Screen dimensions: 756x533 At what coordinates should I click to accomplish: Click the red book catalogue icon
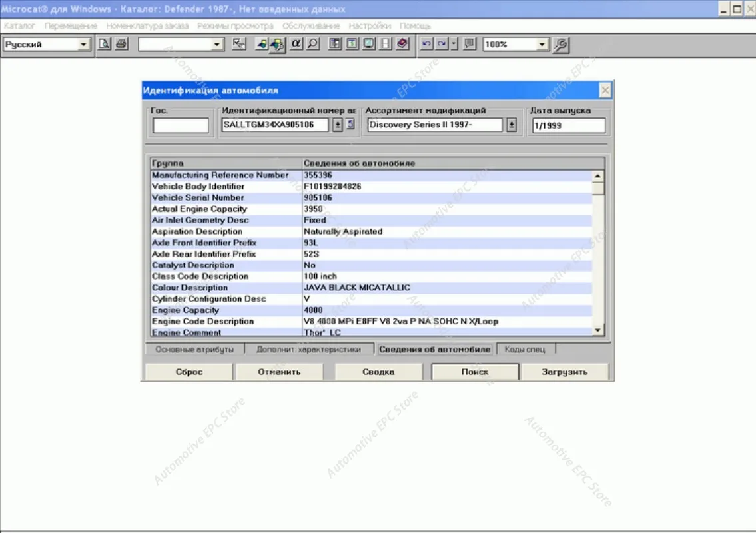click(x=402, y=44)
